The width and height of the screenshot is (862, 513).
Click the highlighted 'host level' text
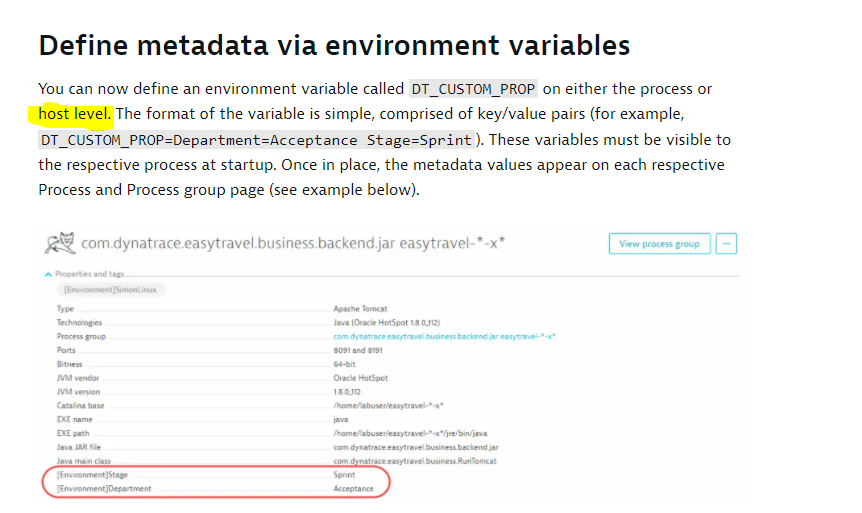click(x=75, y=113)
